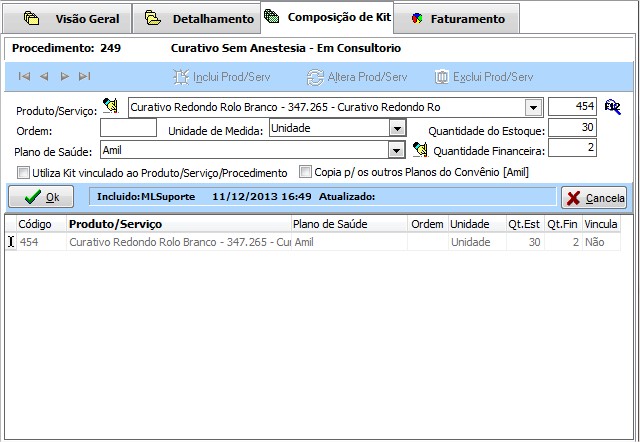Confirm with the Ok button
This screenshot has height=442, width=640.
tap(42, 197)
